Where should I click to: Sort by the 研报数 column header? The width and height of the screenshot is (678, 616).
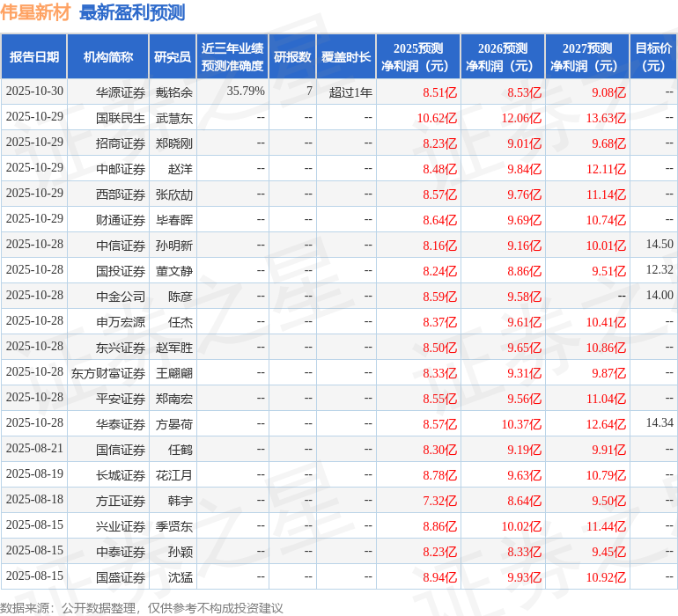pyautogui.click(x=292, y=57)
